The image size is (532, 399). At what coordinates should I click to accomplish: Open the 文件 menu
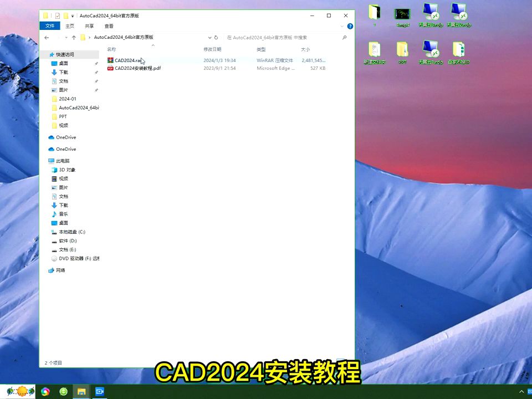pyautogui.click(x=49, y=25)
